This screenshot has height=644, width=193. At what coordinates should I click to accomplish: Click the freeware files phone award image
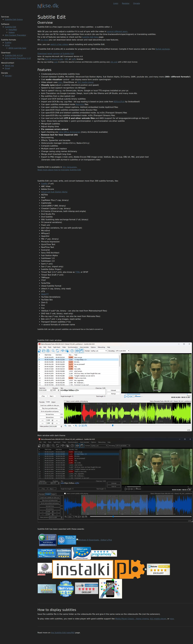(x=110, y=589)
